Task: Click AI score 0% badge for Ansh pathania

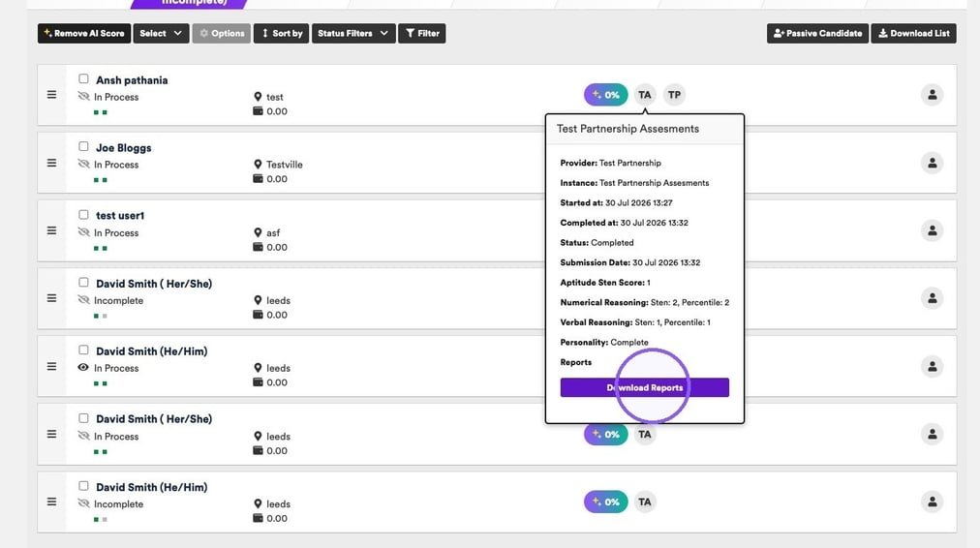Action: 605,95
